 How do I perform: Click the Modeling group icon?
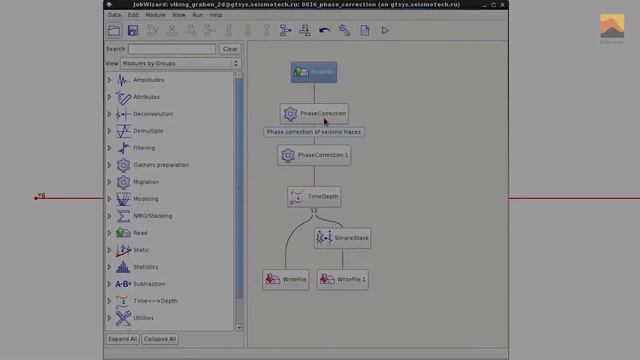tap(123, 199)
